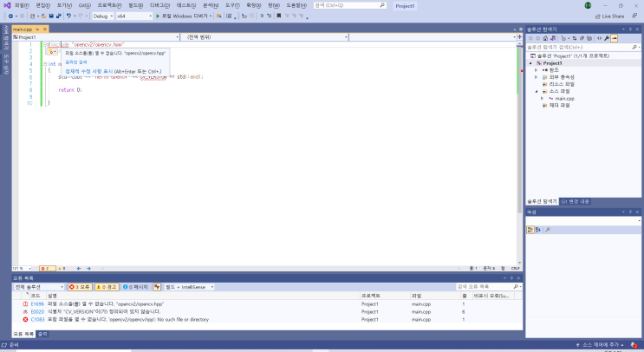
Task: Open Properties wrench icon in Solution Explorer
Action: click(607, 38)
